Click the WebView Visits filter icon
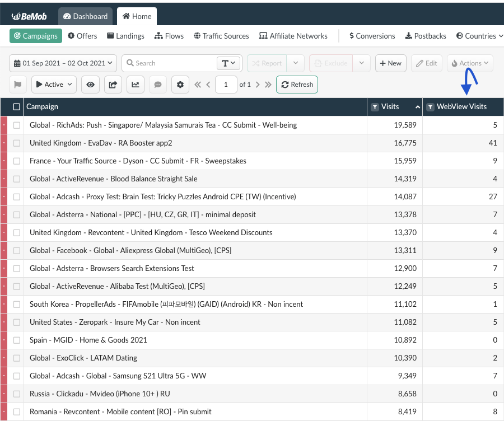 point(431,107)
